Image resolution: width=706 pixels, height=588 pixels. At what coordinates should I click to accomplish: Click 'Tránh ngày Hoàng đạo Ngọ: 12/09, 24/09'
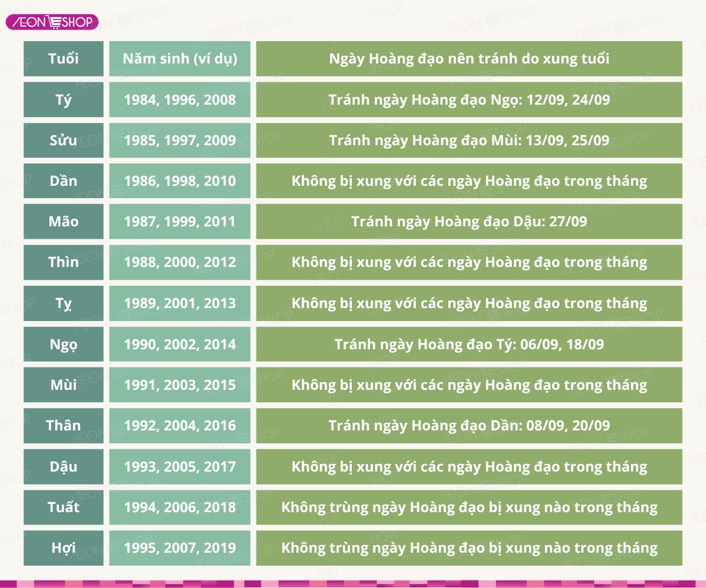tap(469, 99)
